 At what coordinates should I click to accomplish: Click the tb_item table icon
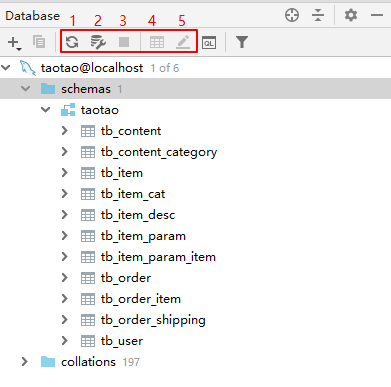click(x=88, y=173)
